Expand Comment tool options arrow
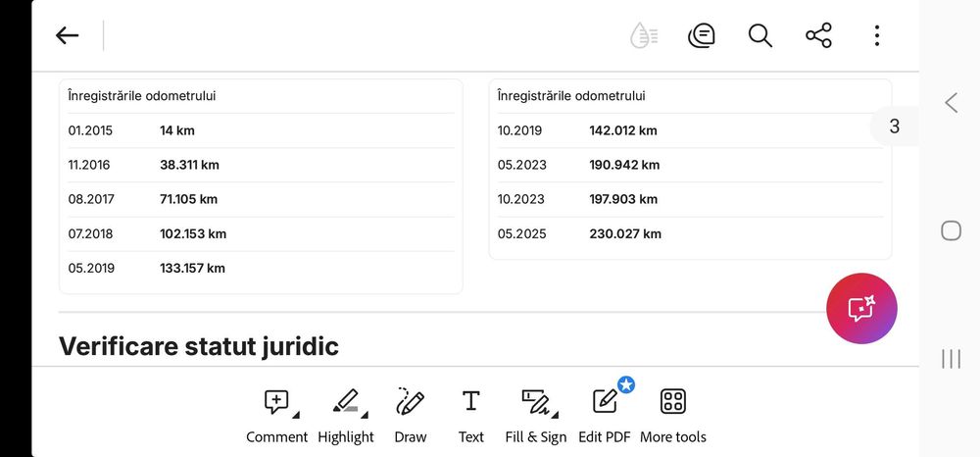Screen dimensions: 980x457 (296, 414)
